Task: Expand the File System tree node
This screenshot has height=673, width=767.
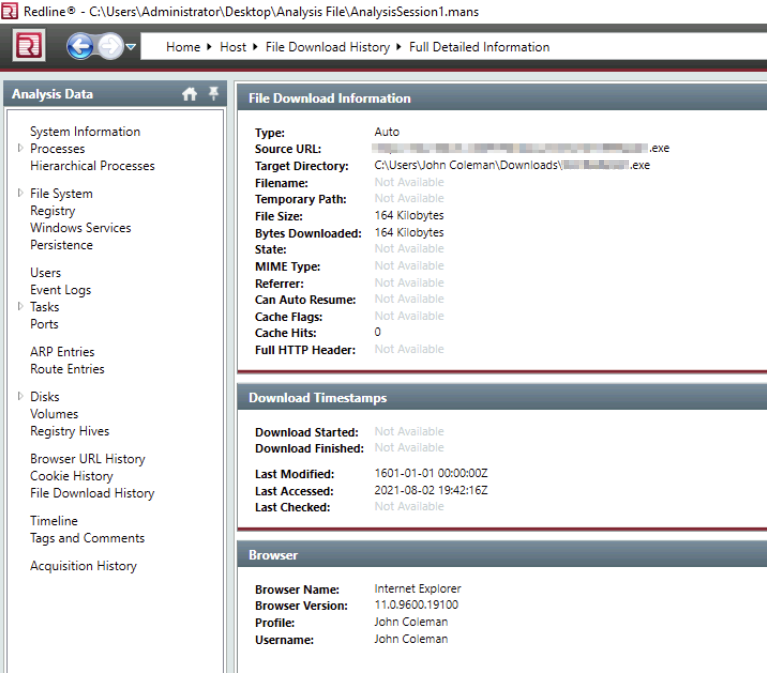Action: (x=20, y=193)
